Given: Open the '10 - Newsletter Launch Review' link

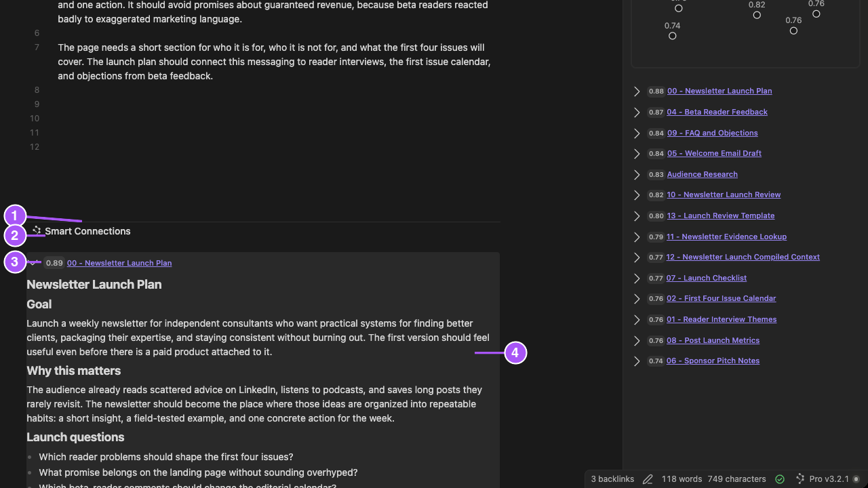Looking at the screenshot, I should pyautogui.click(x=724, y=195).
